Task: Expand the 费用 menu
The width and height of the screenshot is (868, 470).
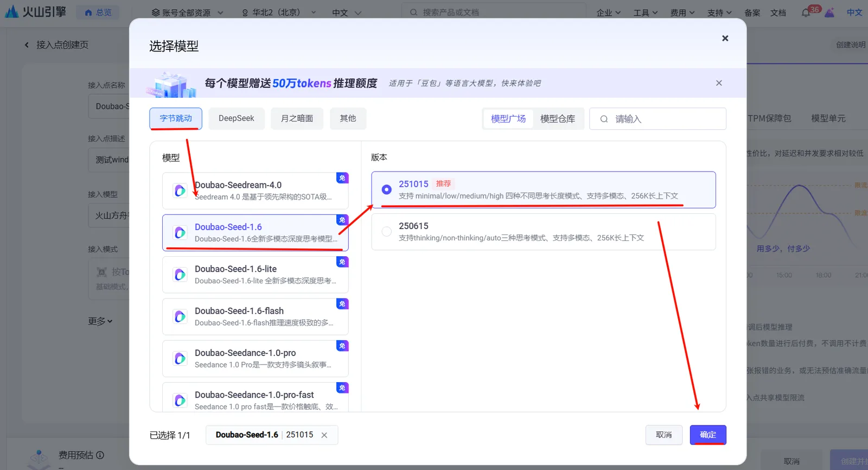Action: click(x=682, y=12)
